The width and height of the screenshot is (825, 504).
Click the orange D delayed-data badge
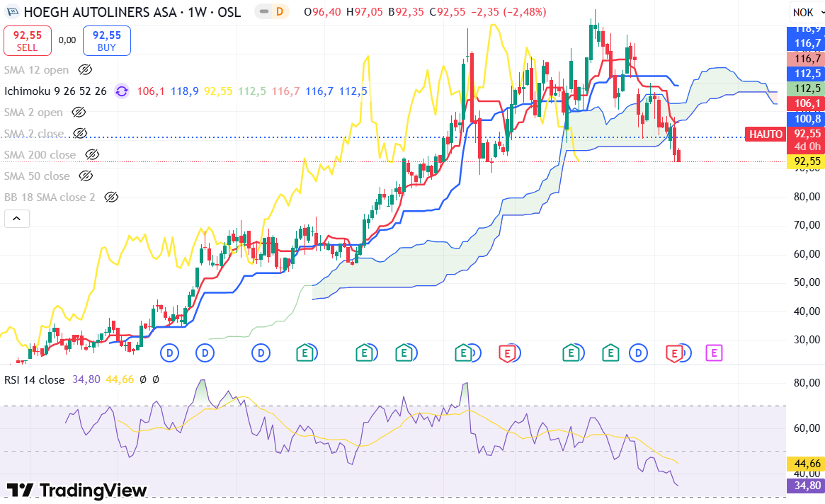click(280, 11)
